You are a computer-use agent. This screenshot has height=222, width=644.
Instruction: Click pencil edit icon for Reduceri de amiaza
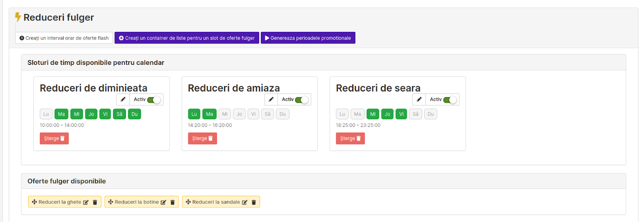[x=271, y=100]
